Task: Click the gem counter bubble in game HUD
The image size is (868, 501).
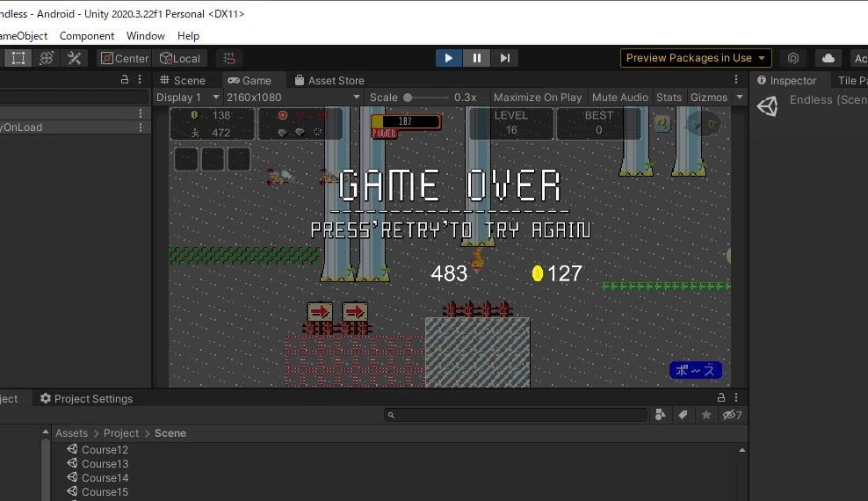Action: tap(703, 124)
